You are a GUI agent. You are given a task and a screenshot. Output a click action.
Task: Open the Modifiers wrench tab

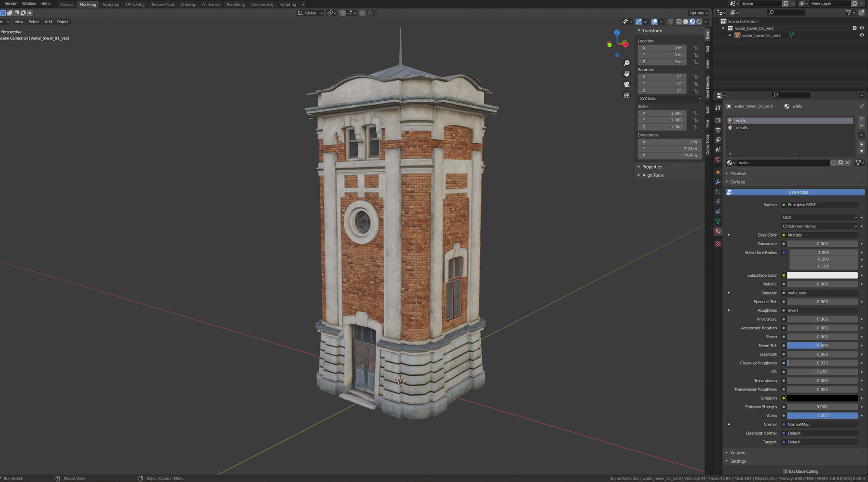[x=718, y=182]
